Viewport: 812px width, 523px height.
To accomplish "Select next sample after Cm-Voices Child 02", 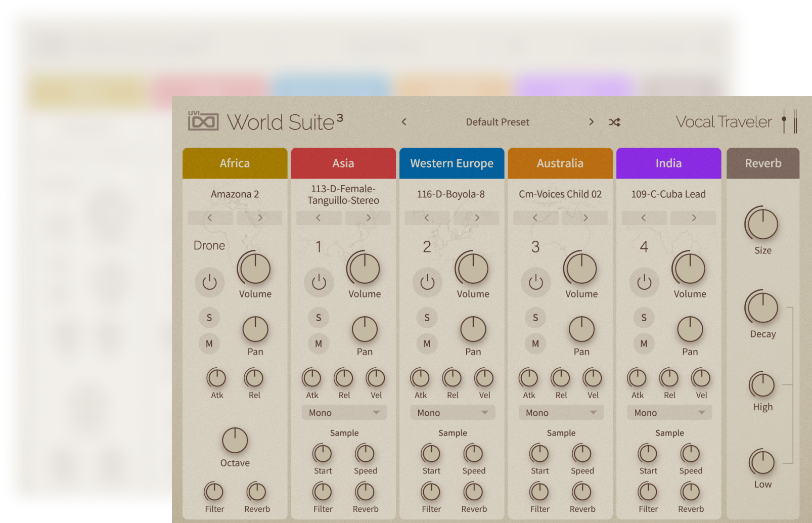I will 585,218.
